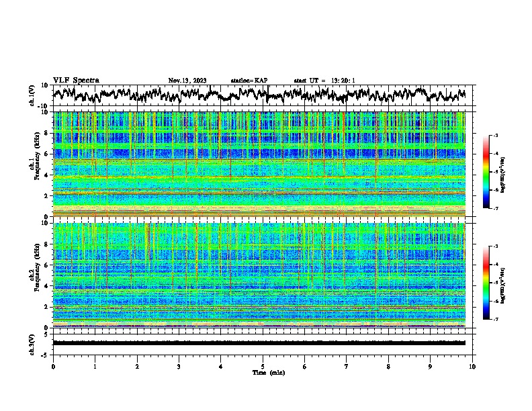The image size is (532, 411).
Task: Click time axis tick label "8"
Action: 388,367
